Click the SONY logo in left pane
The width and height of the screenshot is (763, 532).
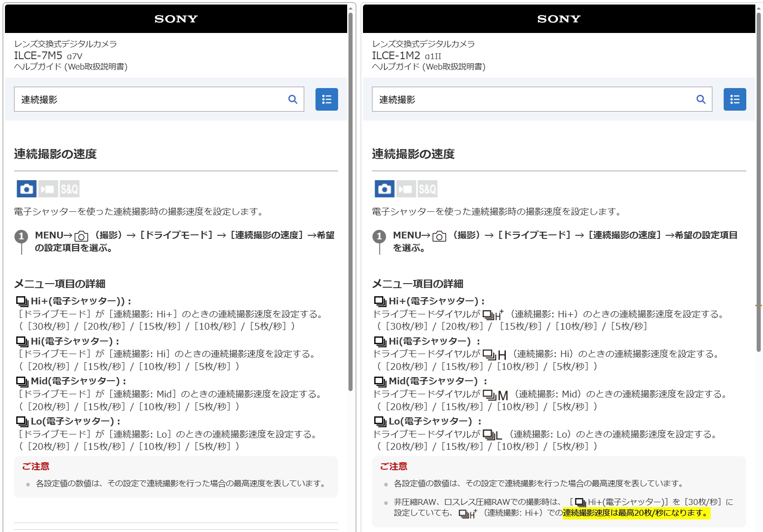pos(176,19)
